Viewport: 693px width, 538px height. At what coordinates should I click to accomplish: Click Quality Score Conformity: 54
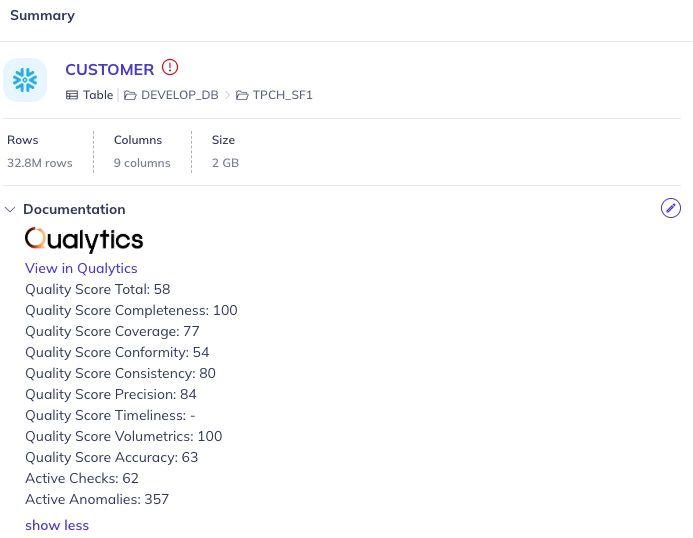pos(117,352)
